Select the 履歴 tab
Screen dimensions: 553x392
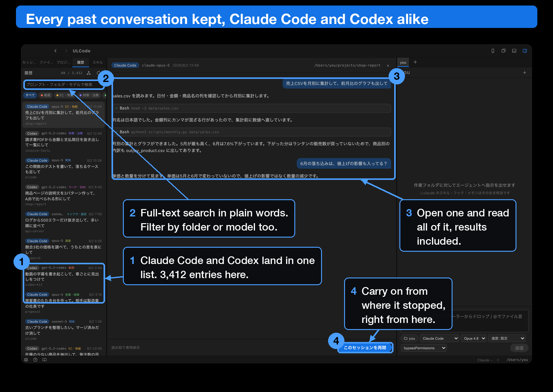pyautogui.click(x=80, y=62)
